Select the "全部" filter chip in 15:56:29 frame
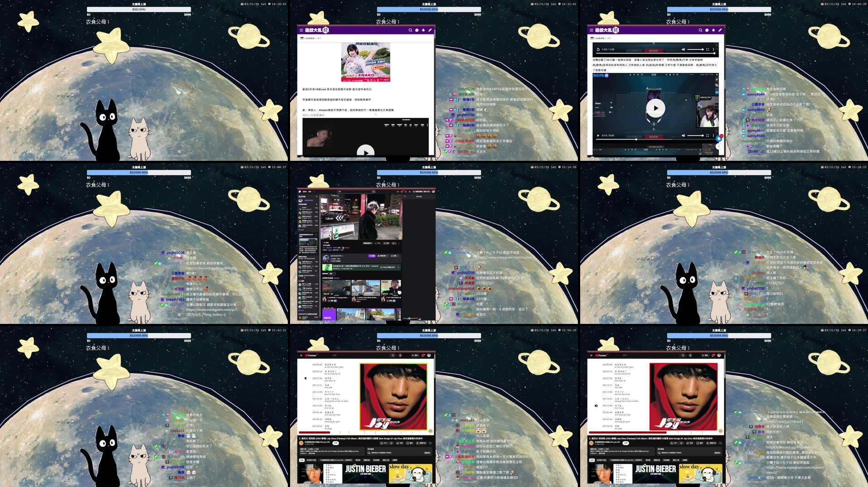Screen dimensions: 868x487 pyautogui.click(x=301, y=460)
